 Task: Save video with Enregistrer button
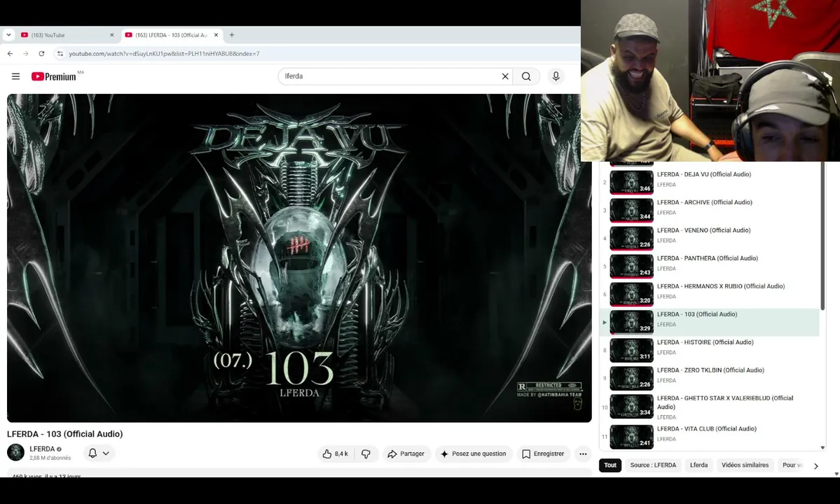[x=543, y=454]
